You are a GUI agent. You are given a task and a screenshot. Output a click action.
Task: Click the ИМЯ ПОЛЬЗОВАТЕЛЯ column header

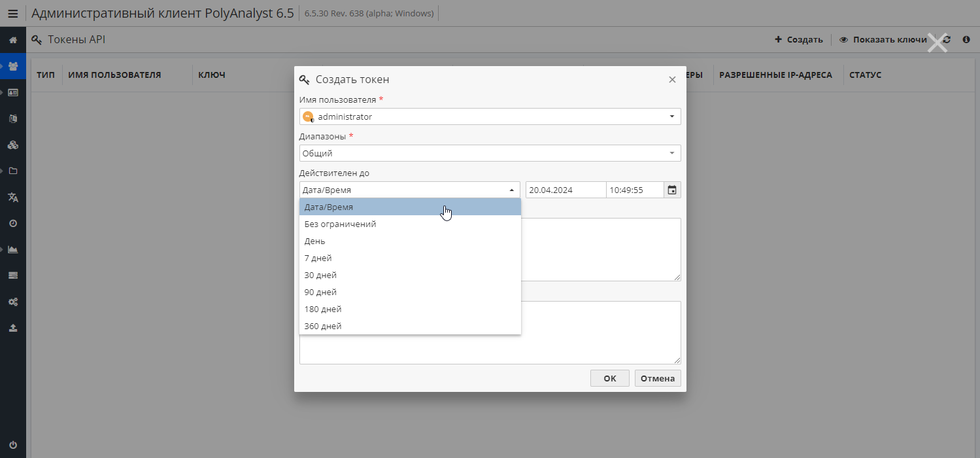(x=114, y=75)
